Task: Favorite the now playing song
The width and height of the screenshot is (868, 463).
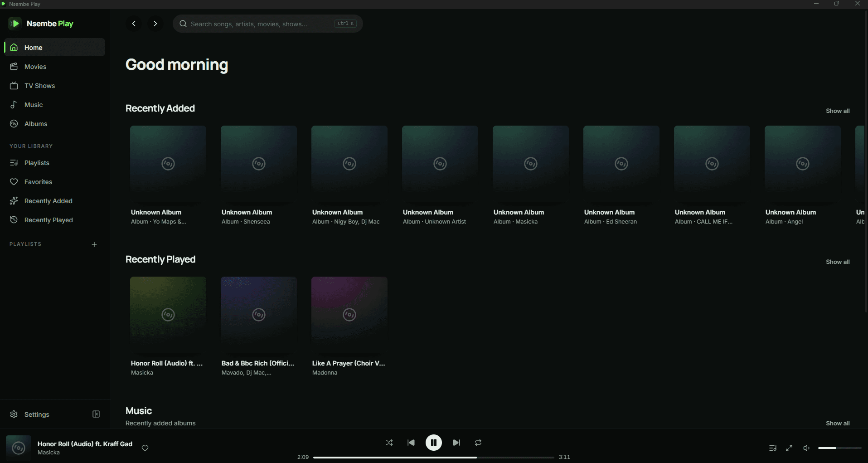Action: point(145,448)
